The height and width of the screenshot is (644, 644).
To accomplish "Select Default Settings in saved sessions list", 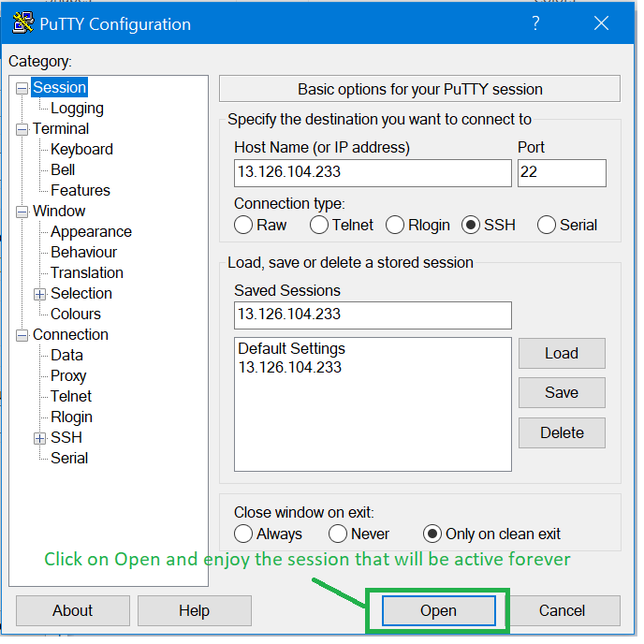I will [291, 348].
